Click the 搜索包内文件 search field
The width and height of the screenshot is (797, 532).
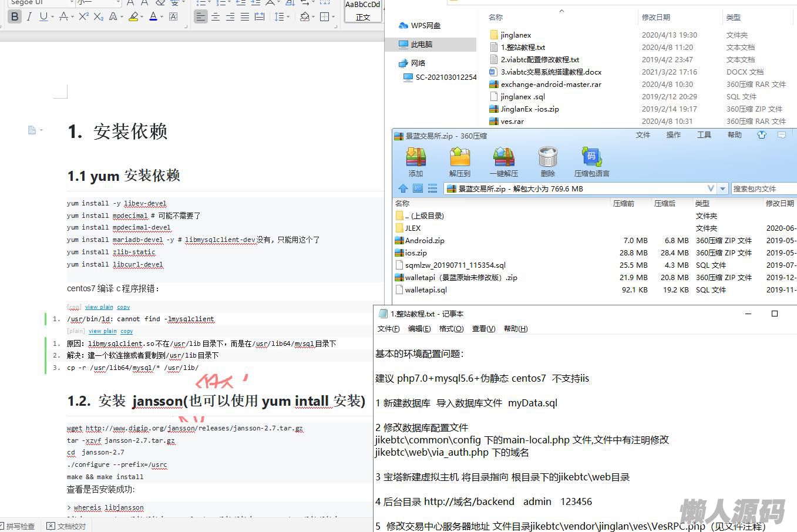[764, 188]
